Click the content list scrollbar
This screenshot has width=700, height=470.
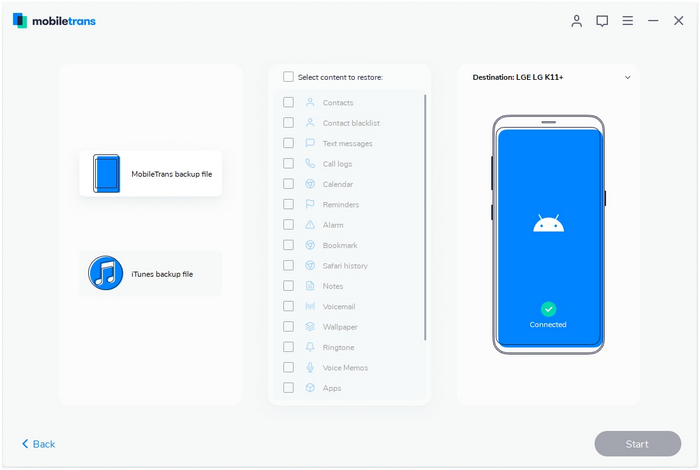point(425,217)
